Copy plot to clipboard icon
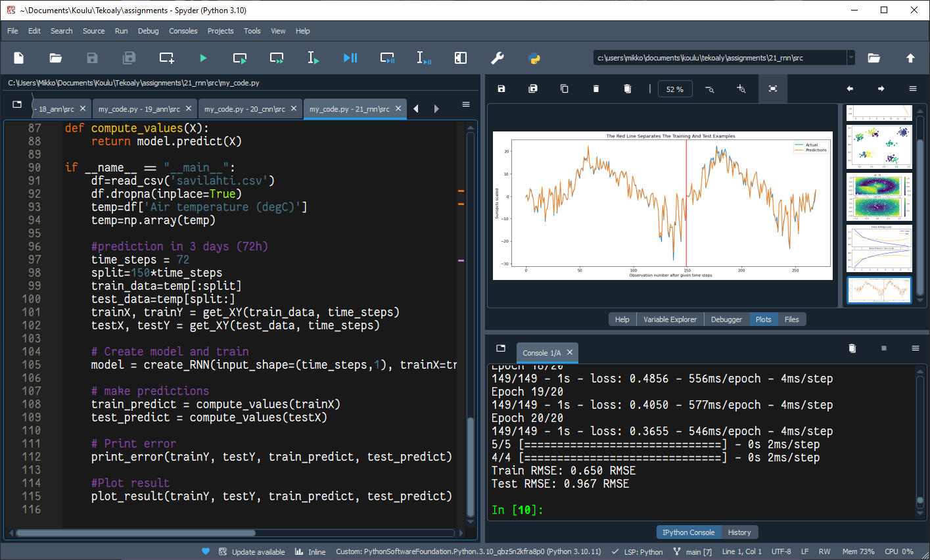Screen dimensions: 930x560 click(x=564, y=89)
